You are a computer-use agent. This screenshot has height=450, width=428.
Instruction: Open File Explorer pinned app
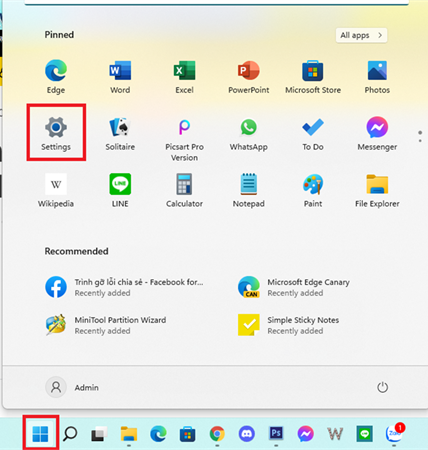click(x=377, y=190)
